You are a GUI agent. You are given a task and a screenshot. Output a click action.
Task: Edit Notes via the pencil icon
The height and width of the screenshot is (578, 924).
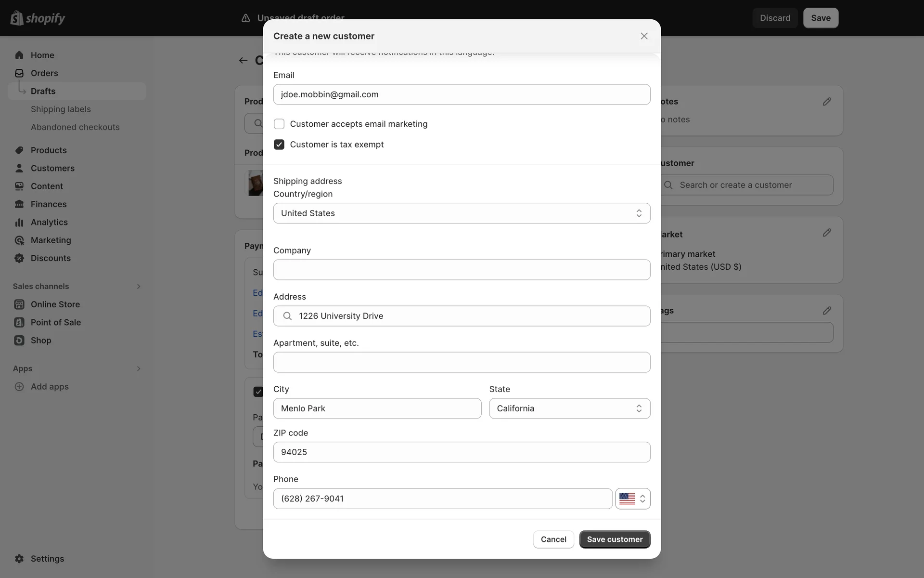[827, 102]
